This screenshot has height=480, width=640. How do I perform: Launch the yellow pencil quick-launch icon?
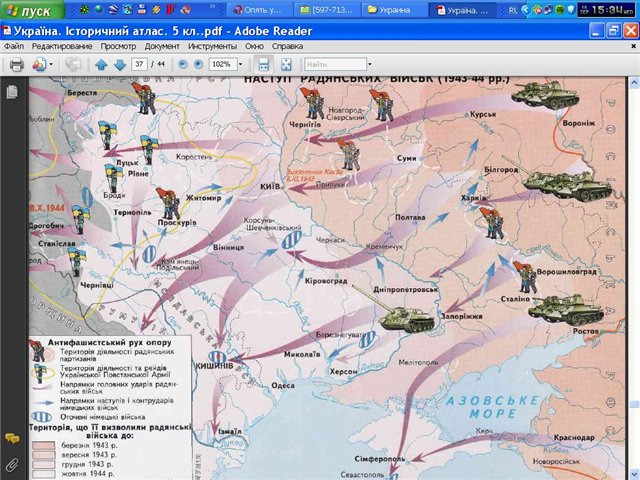pyautogui.click(x=156, y=9)
